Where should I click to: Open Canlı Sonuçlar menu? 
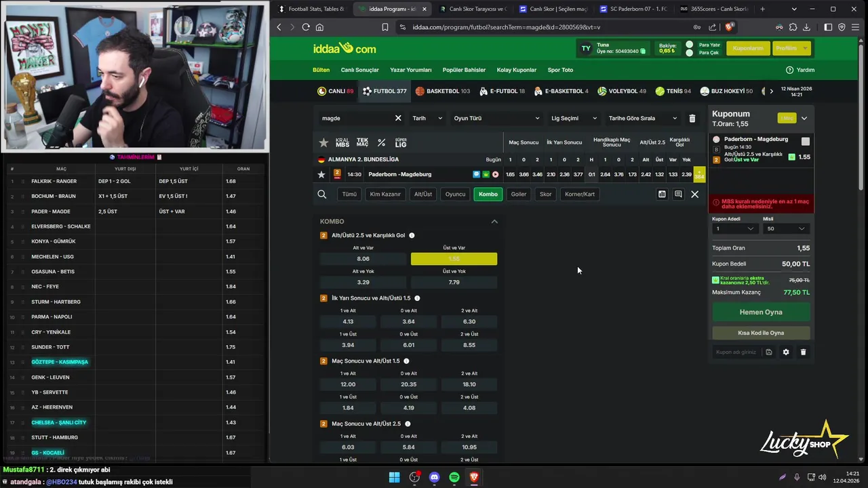(360, 70)
